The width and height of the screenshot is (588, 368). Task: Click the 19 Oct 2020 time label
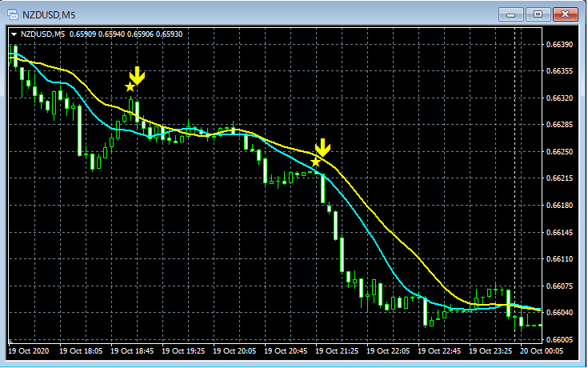click(x=29, y=350)
